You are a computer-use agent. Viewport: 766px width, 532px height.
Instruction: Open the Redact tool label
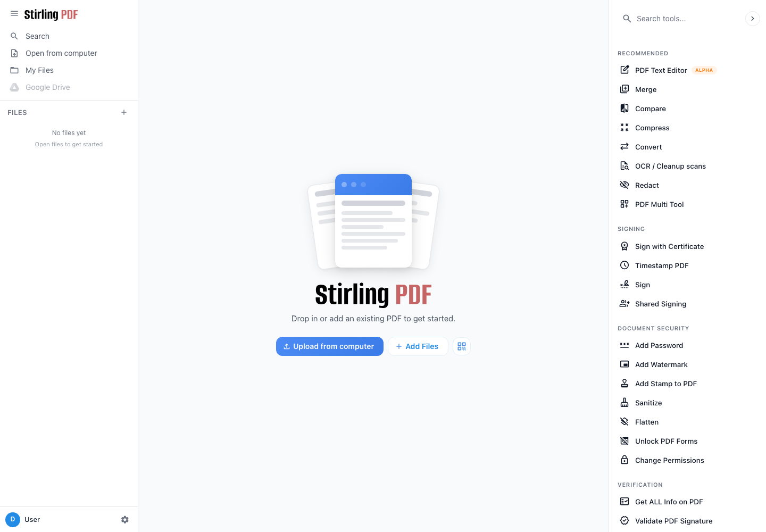click(647, 185)
